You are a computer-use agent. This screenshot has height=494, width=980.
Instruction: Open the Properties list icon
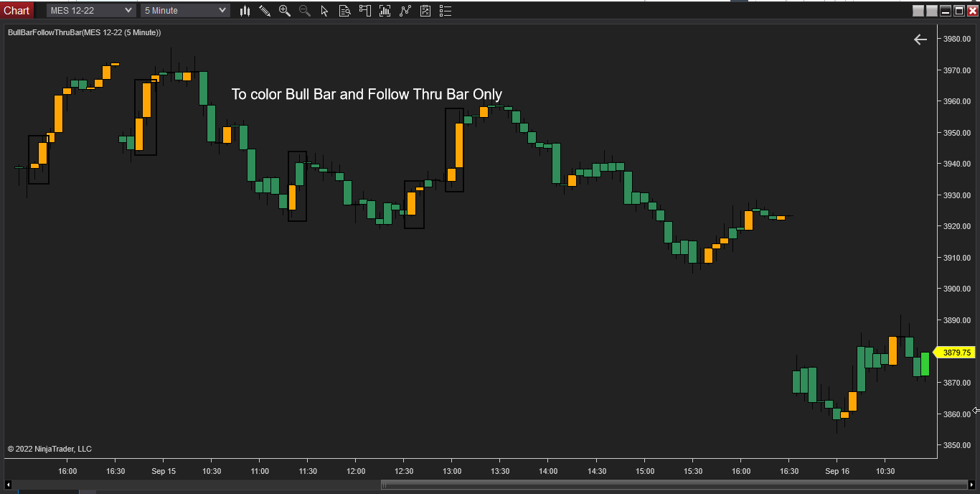click(446, 11)
